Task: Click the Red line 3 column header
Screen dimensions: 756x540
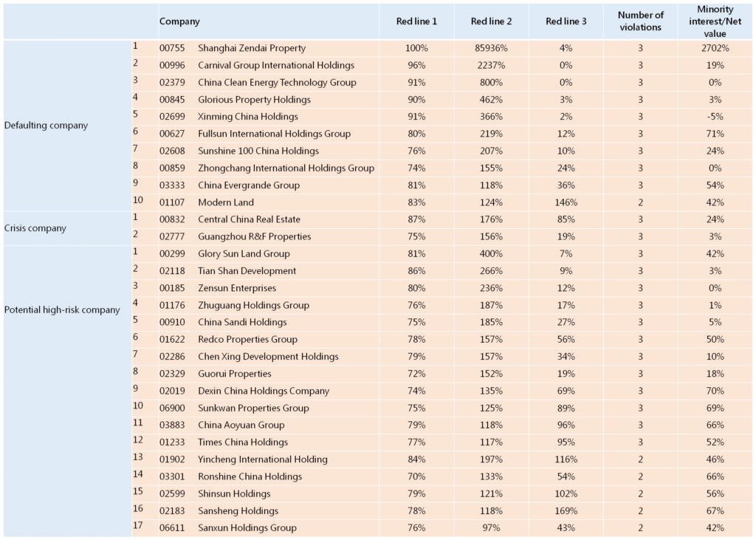Action: point(566,21)
